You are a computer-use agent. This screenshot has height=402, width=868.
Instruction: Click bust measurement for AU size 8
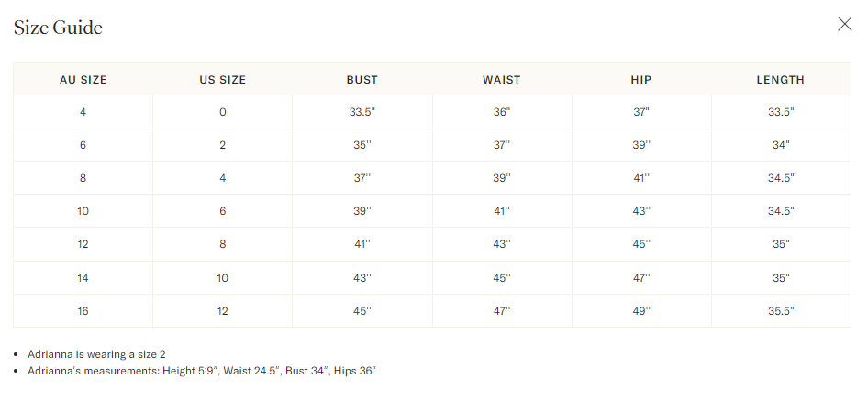coord(362,178)
